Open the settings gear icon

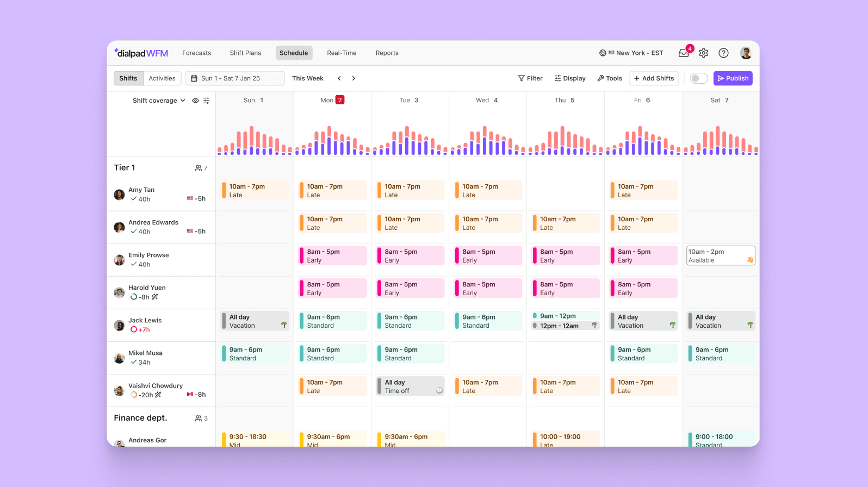(x=704, y=53)
